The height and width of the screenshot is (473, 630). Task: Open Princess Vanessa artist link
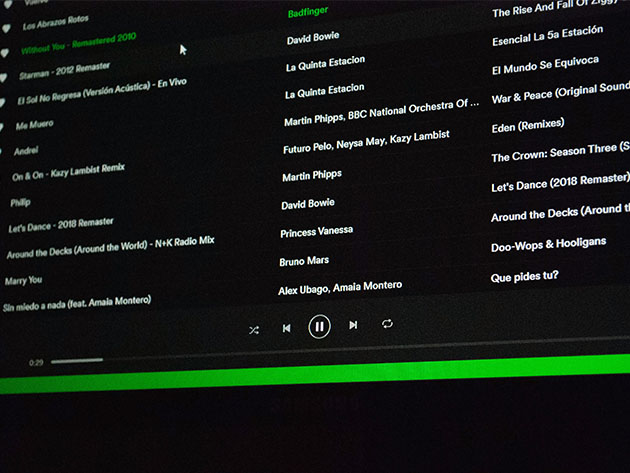pos(316,231)
